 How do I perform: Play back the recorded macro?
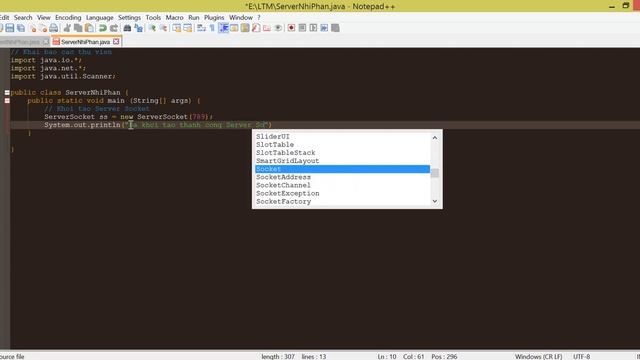click(x=313, y=28)
